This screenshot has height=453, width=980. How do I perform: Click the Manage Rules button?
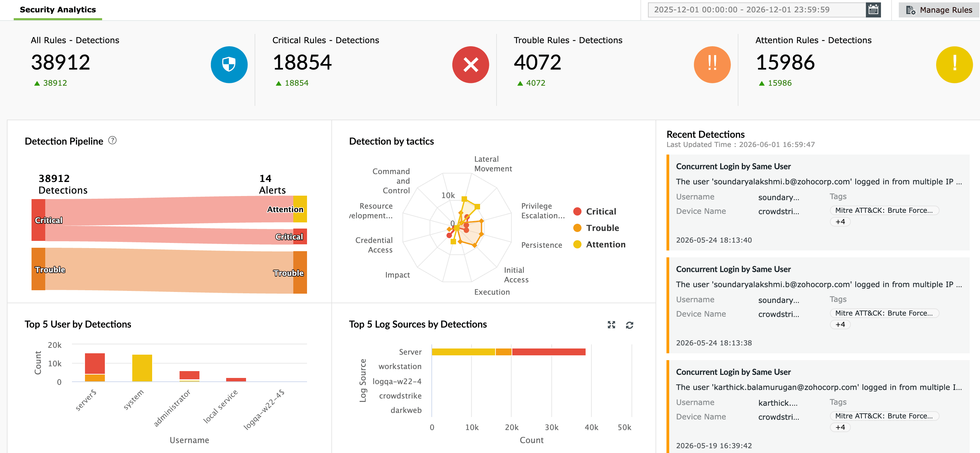(x=939, y=10)
